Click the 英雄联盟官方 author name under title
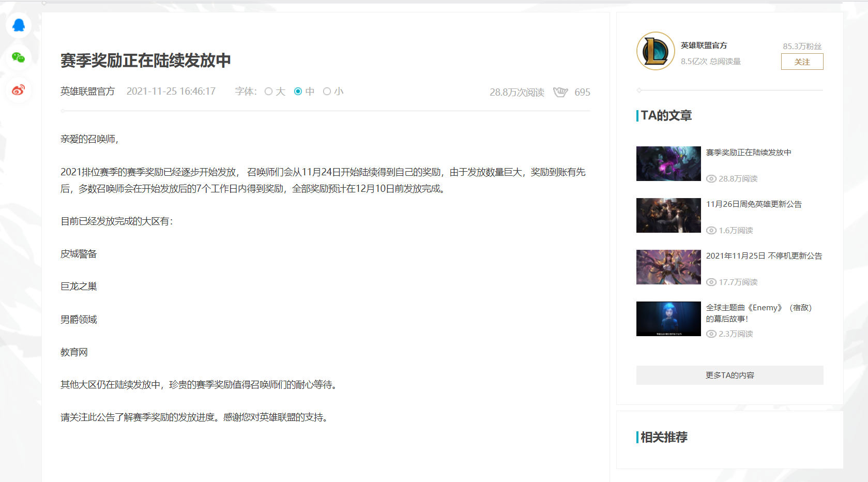This screenshot has width=868, height=482. [x=87, y=92]
